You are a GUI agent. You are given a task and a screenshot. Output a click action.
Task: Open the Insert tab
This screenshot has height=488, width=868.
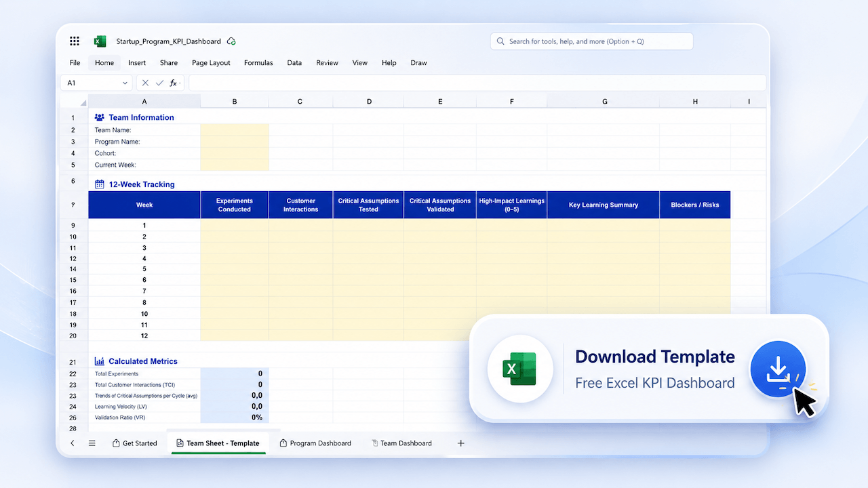137,63
